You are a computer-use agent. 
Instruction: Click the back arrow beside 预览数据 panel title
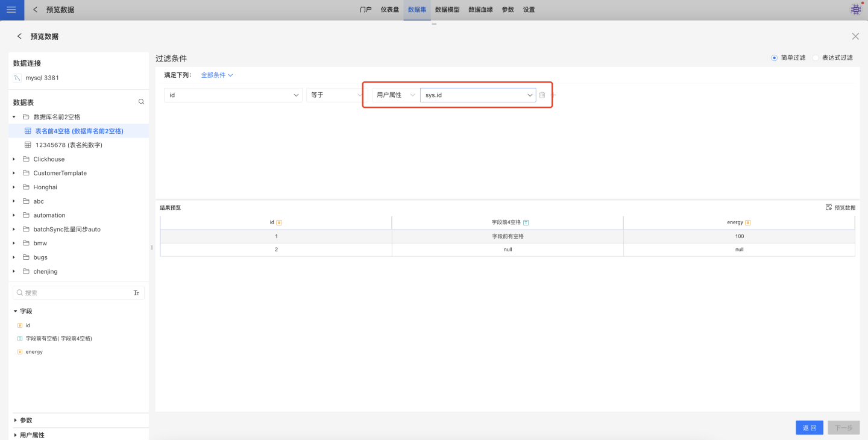coord(19,36)
